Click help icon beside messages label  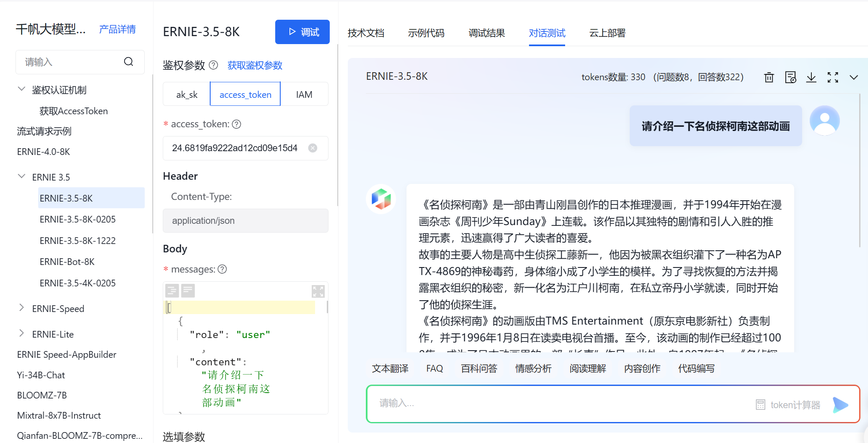coord(222,269)
